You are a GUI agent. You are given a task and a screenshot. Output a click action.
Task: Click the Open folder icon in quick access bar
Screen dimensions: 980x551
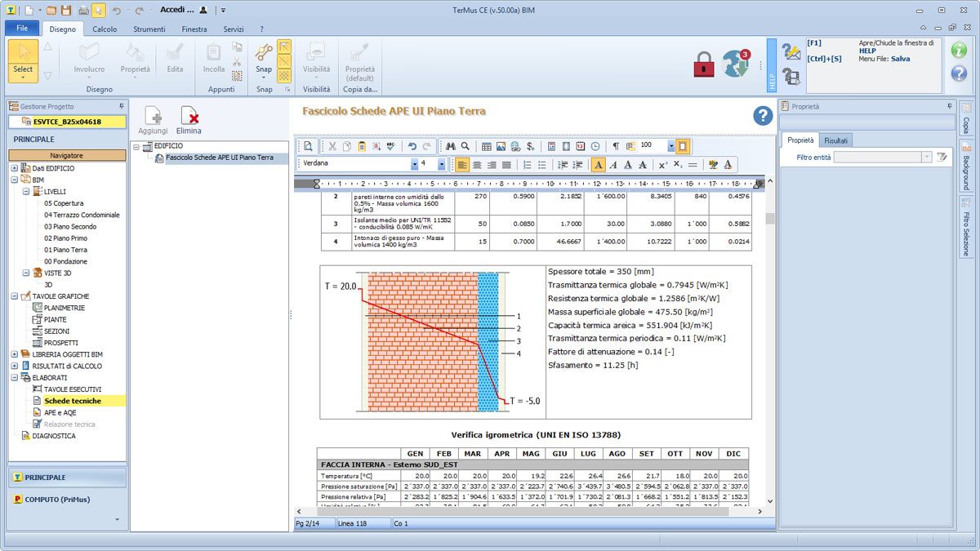tap(51, 9)
